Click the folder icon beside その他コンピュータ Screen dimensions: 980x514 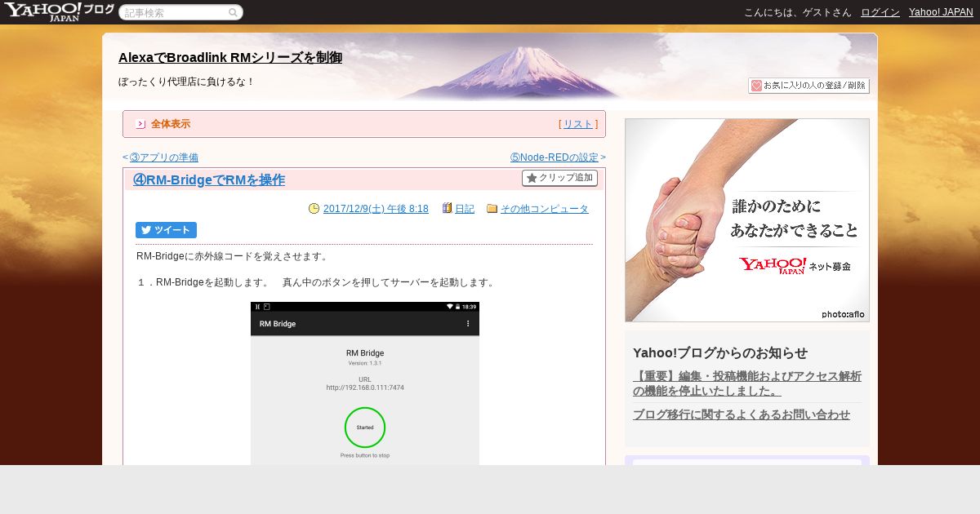point(492,209)
